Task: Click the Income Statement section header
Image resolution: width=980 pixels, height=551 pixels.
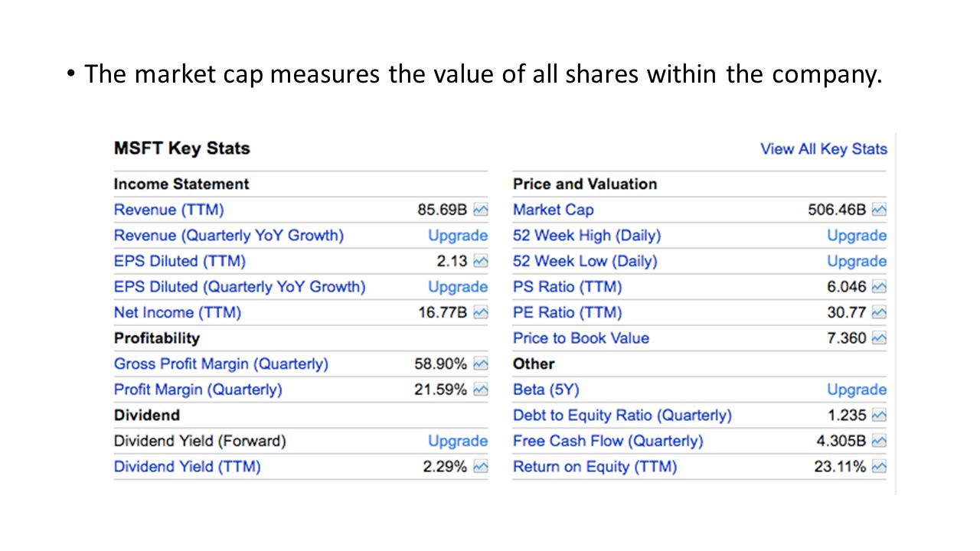Action: click(181, 184)
